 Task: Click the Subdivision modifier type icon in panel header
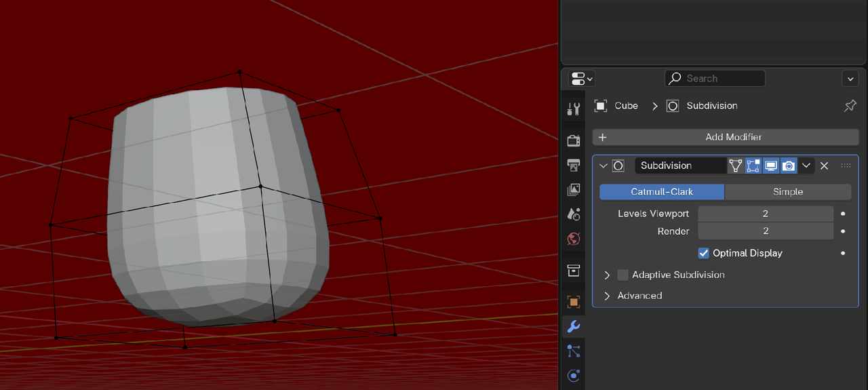(x=618, y=165)
